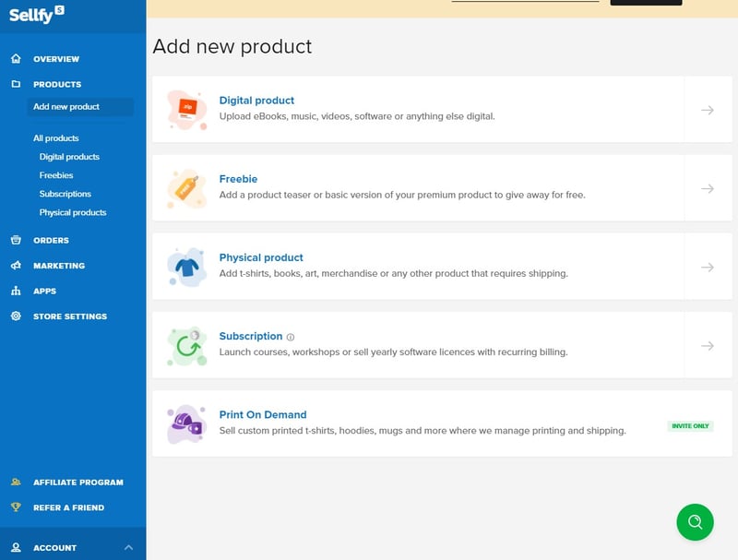Open All products in sidebar
The width and height of the screenshot is (738, 560).
click(x=56, y=138)
